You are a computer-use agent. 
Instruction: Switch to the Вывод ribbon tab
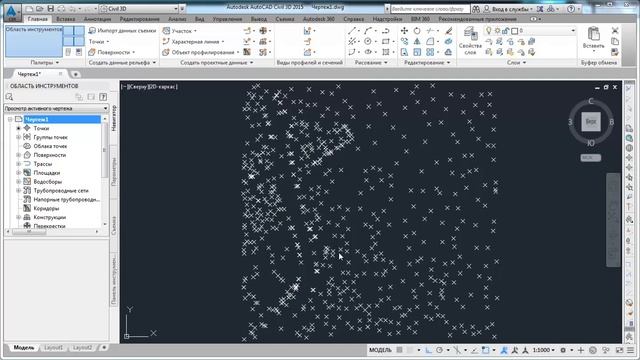point(258,19)
